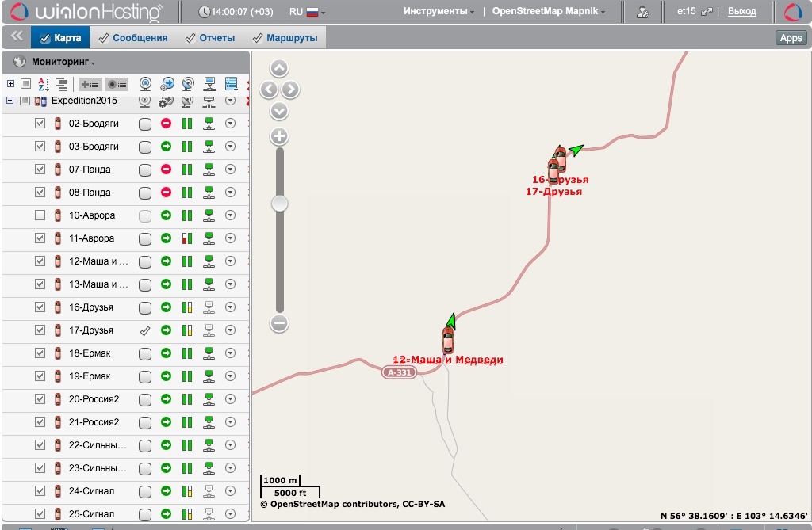Collapse the Expedition2015 group
The width and height of the screenshot is (812, 530).
click(10, 101)
